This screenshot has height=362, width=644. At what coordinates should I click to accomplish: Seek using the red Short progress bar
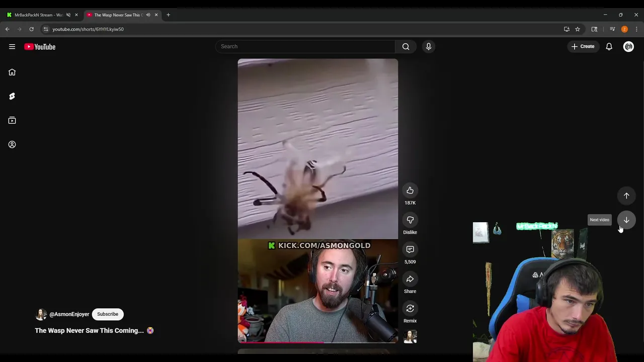tap(318, 342)
